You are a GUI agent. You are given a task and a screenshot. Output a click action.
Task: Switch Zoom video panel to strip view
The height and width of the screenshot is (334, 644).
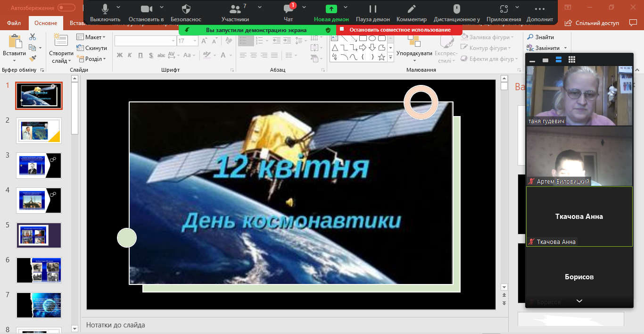[x=559, y=59]
